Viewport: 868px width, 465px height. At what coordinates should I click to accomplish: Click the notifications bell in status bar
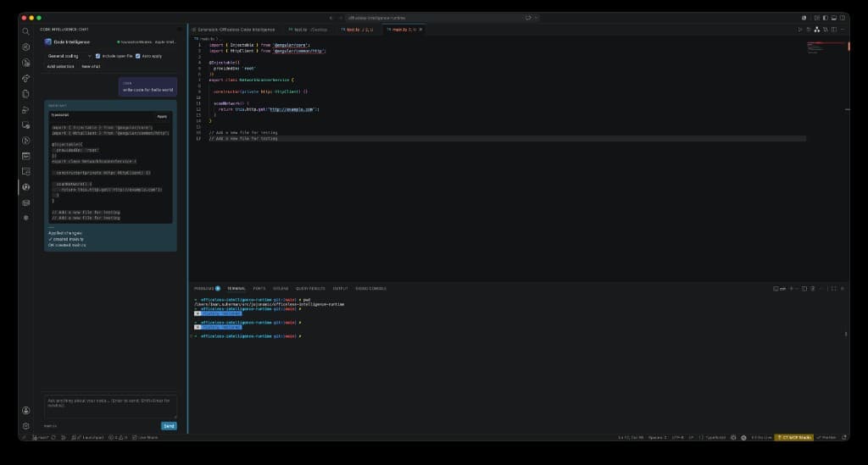click(x=844, y=437)
